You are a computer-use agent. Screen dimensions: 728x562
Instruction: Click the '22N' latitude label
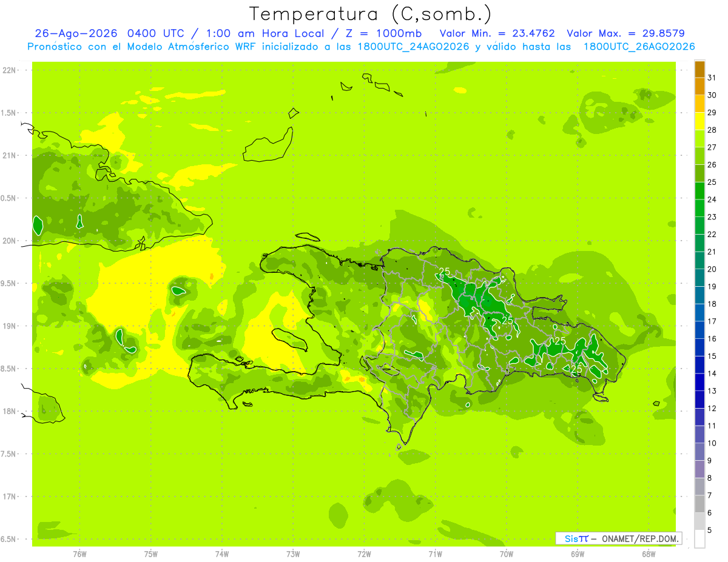pos(10,70)
